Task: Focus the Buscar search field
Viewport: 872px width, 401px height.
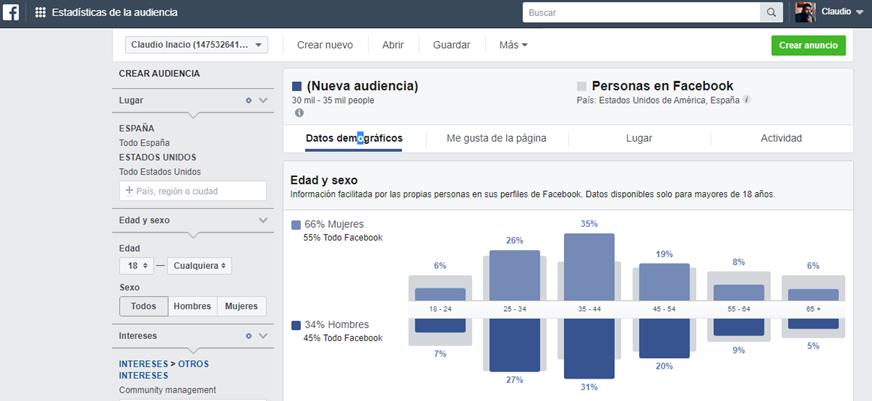Action: click(x=641, y=12)
